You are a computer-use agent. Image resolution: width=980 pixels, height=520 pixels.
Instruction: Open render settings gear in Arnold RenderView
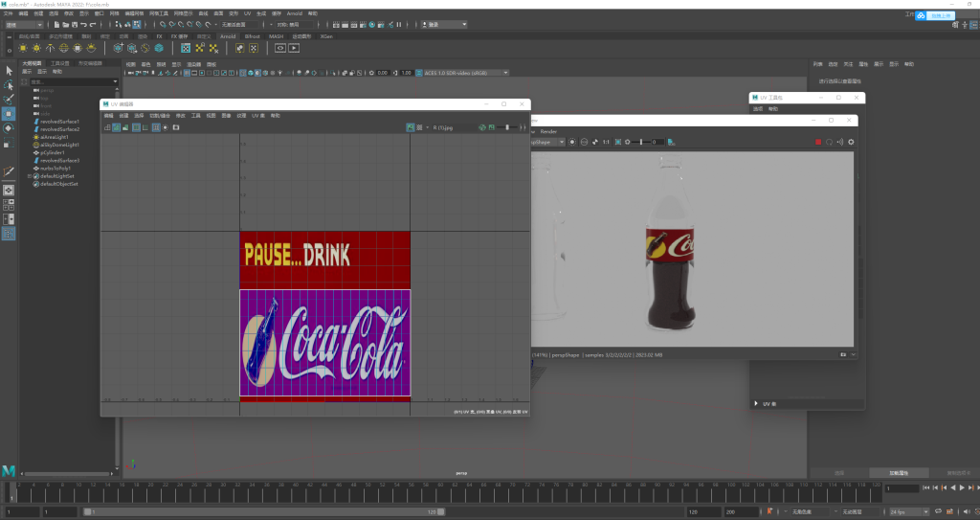click(851, 142)
